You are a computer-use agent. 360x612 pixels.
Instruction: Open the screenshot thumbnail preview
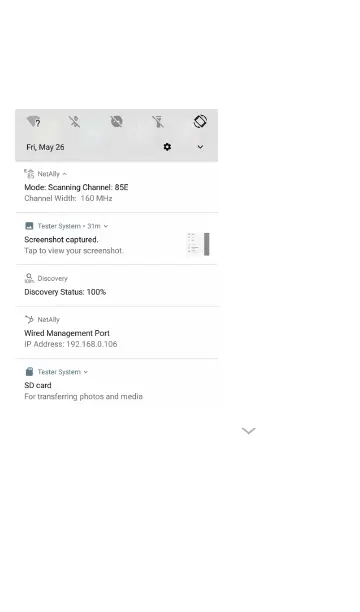198,244
